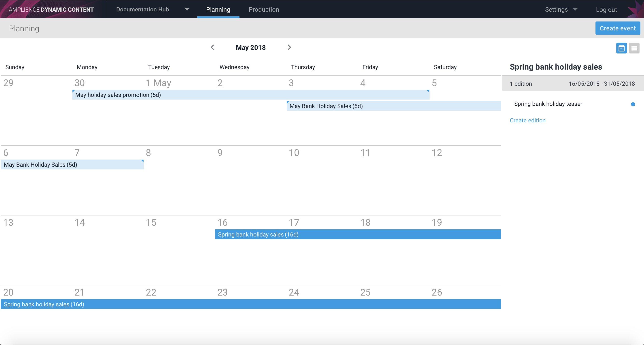Open the Spring bank holiday teaser edition
This screenshot has height=345, width=644.
point(548,104)
